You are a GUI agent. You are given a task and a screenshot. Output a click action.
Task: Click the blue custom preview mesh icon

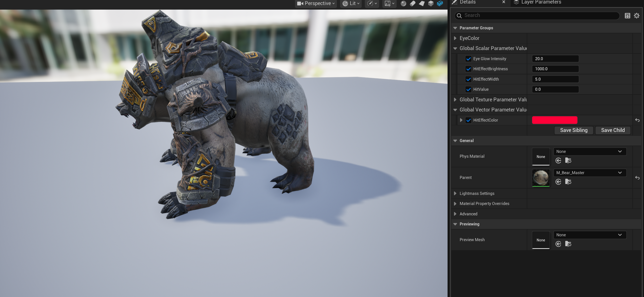click(x=440, y=4)
